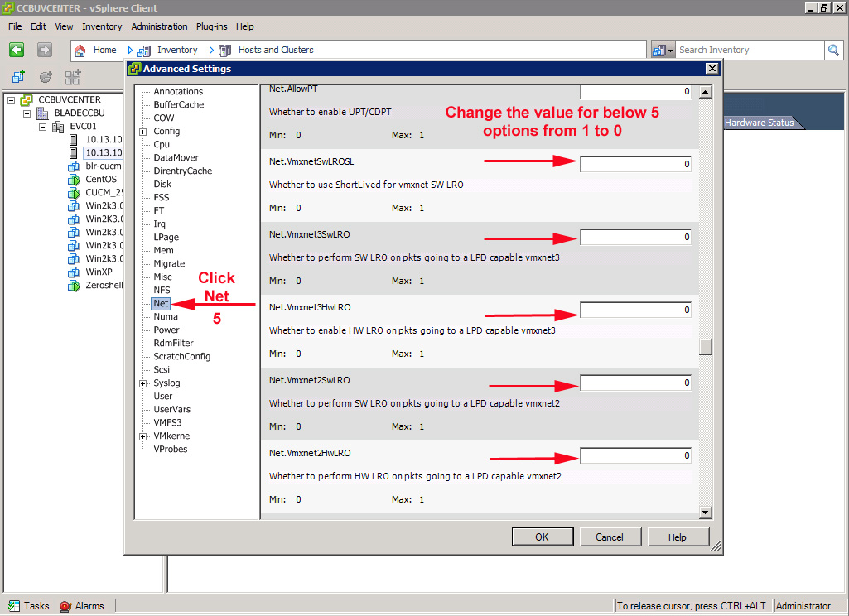Click inside the Search Inventory field
Screen dimensions: 849x616
click(750, 50)
